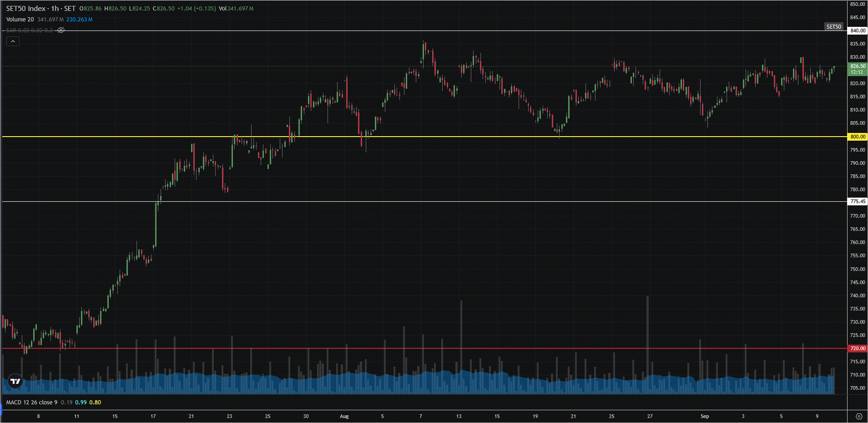Click the blue 230.263 M volume MA value
868x423 pixels.
pos(79,20)
